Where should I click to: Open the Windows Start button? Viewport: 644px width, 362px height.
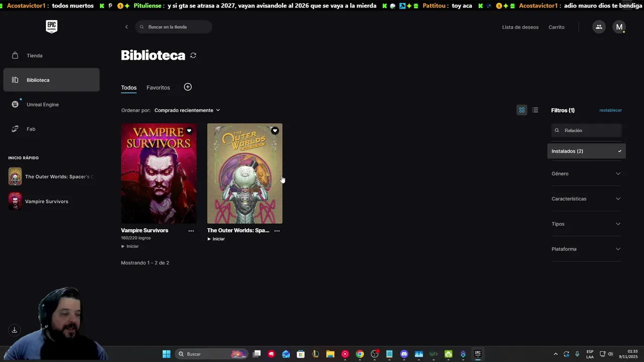click(x=167, y=354)
